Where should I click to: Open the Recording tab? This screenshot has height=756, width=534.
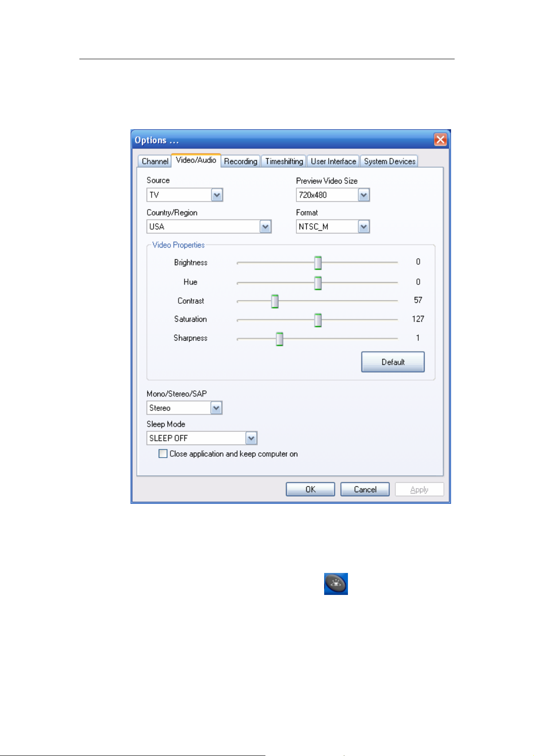[x=241, y=162]
